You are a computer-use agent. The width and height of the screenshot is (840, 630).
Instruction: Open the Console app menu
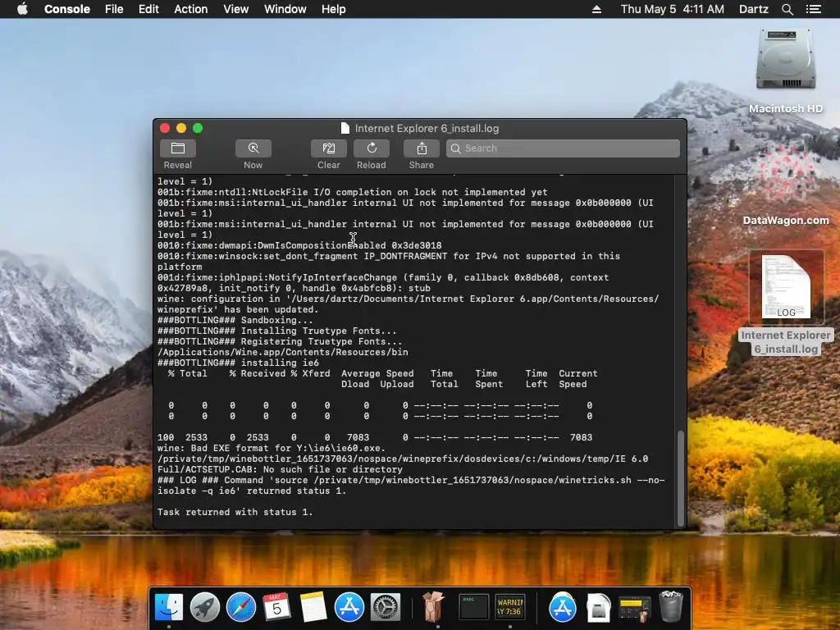(67, 9)
